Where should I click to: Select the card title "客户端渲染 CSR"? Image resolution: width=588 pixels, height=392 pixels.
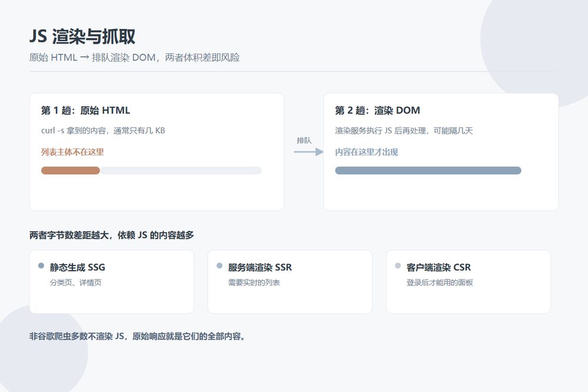(x=439, y=267)
